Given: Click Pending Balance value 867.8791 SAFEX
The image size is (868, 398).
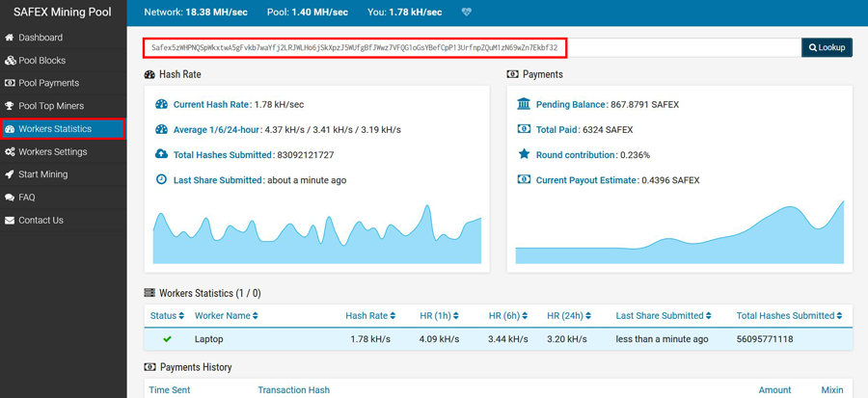Looking at the screenshot, I should (x=644, y=104).
